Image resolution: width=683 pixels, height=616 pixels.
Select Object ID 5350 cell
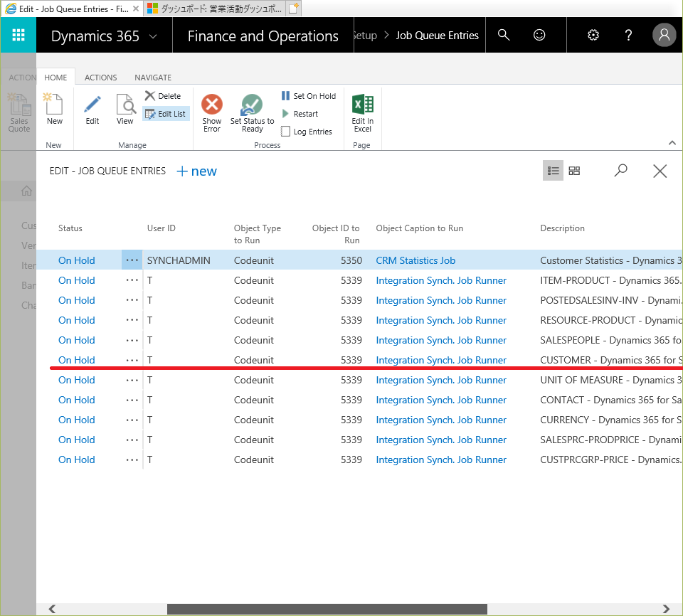pyautogui.click(x=351, y=260)
